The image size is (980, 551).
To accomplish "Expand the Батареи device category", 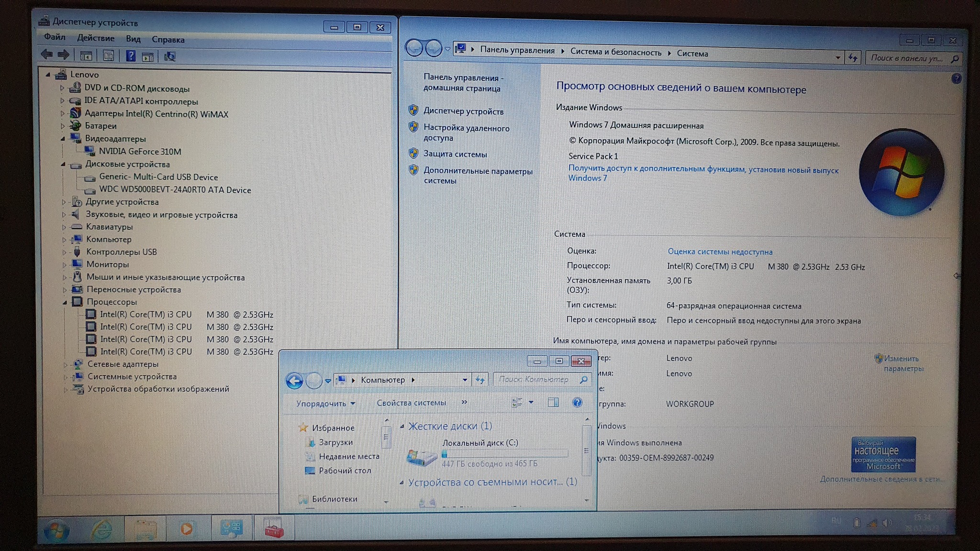I will click(63, 126).
